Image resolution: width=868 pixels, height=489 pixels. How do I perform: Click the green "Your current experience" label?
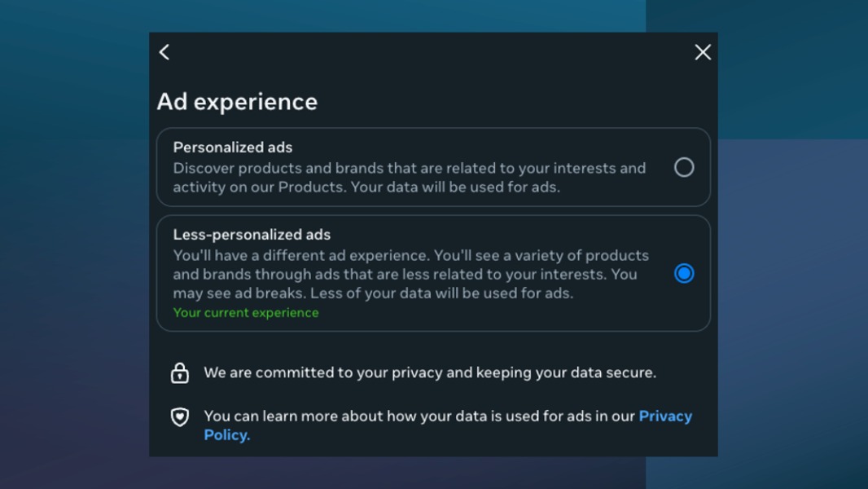(246, 313)
